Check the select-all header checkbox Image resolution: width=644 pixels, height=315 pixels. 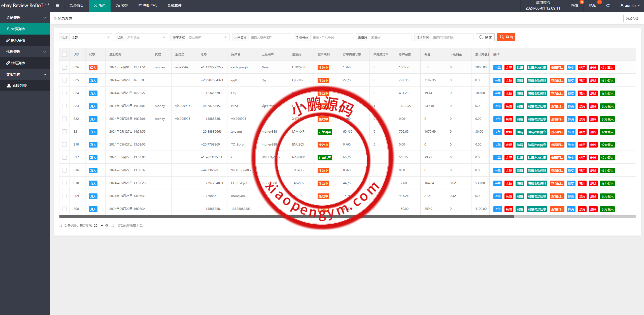coord(64,54)
